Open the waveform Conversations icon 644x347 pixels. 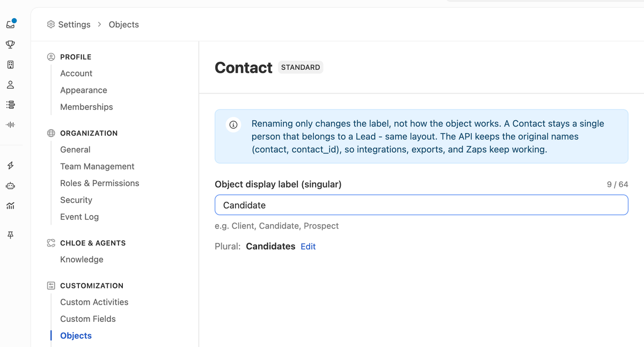10,124
